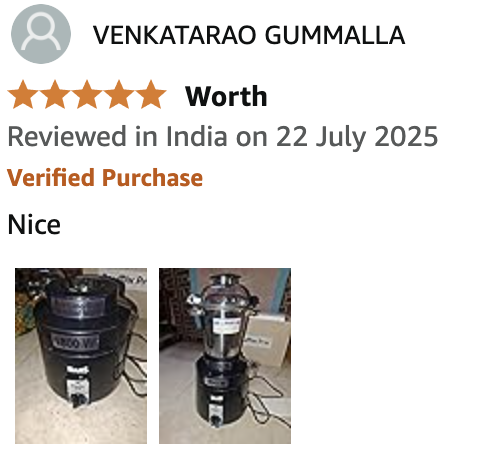Screen dimensions: 490x470
Task: Open VENKATARAO GUMMALLA's reviewer profile
Action: coord(249,35)
